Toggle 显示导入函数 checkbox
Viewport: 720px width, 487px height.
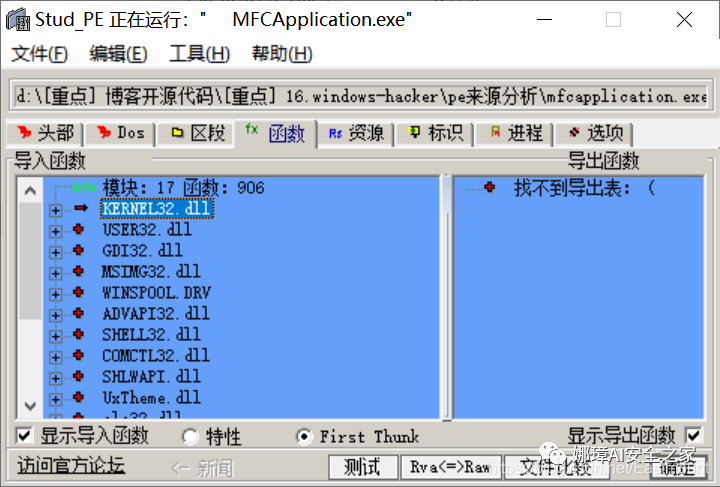click(24, 435)
